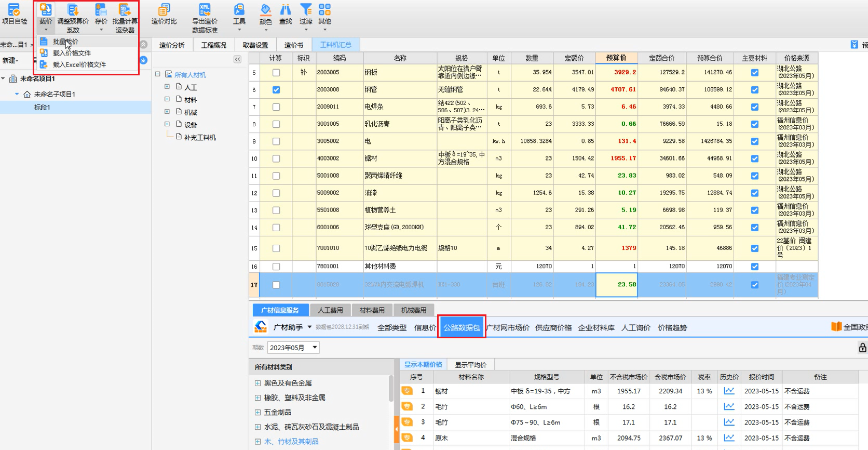
Task: Toggle 主要材料 checkbox for 其他材料费 row
Action: click(755, 267)
